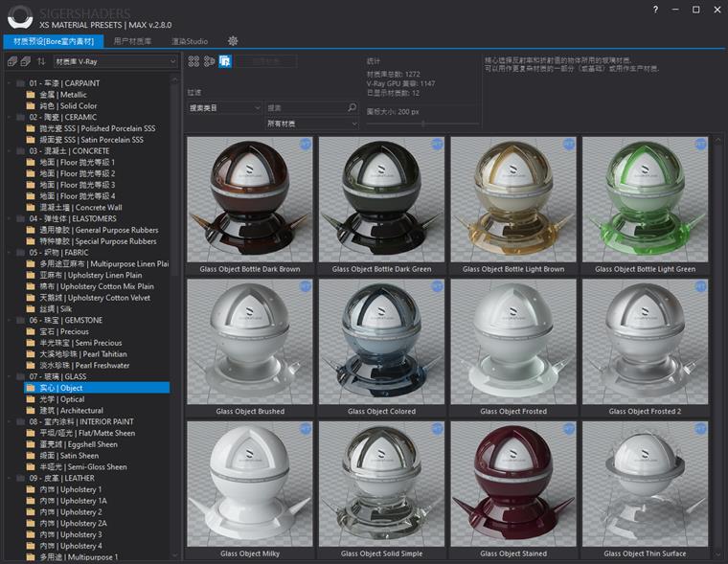Click GPU badge on Bottle Dark Brown thumbnail
The image size is (728, 564).
click(306, 144)
